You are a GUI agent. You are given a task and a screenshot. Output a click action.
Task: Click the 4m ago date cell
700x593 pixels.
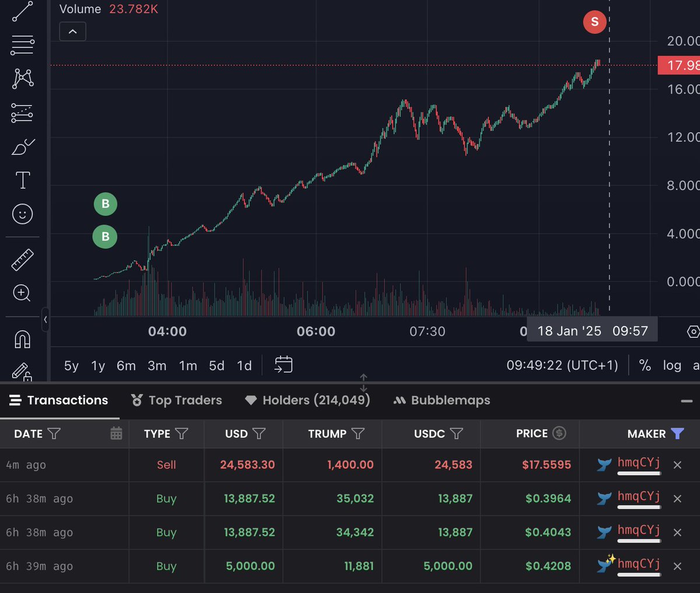pyautogui.click(x=26, y=465)
